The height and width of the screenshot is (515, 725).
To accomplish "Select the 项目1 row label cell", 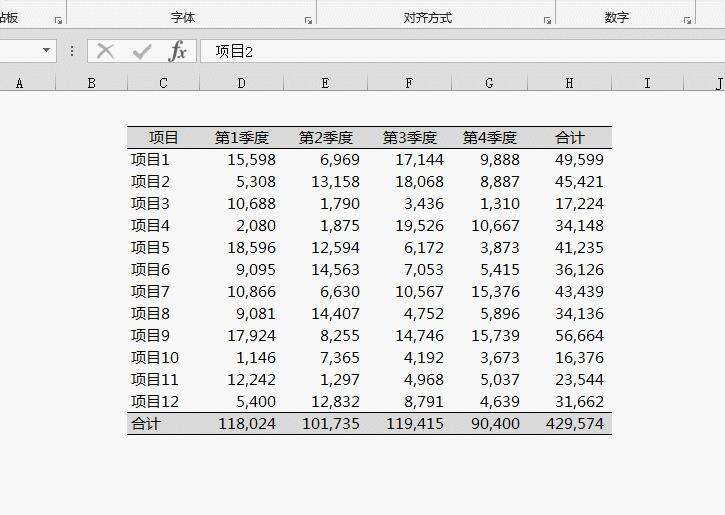I will tap(163, 159).
